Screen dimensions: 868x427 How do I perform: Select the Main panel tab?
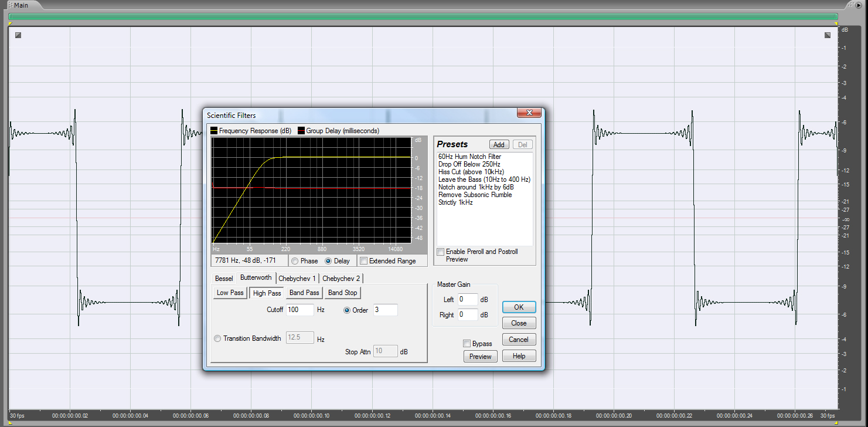click(x=21, y=5)
